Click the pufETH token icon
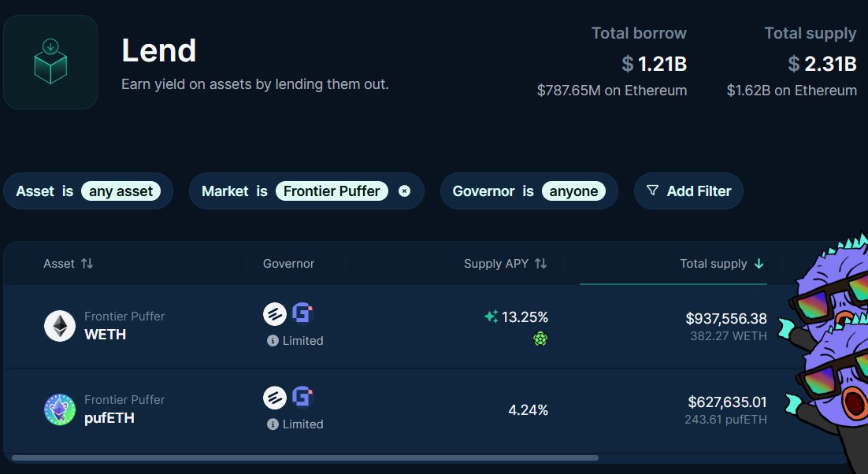Image resolution: width=868 pixels, height=474 pixels. pyautogui.click(x=60, y=409)
